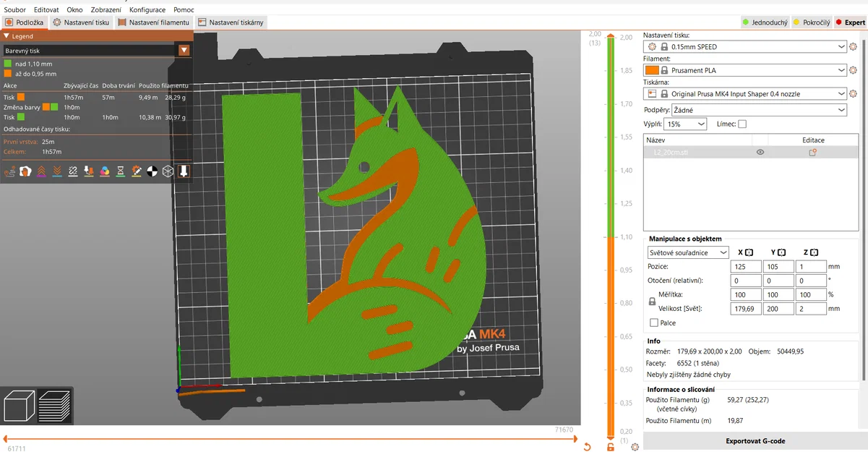Check the Palce checkbox

(654, 323)
